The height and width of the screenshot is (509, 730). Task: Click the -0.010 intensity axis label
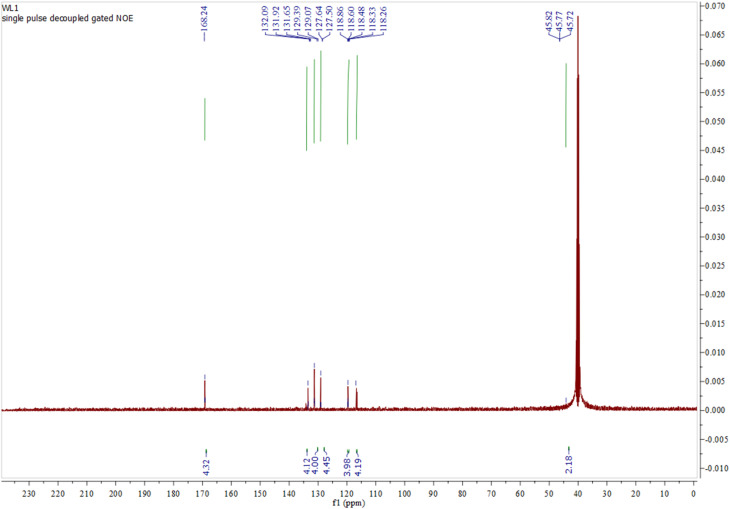click(x=716, y=468)
